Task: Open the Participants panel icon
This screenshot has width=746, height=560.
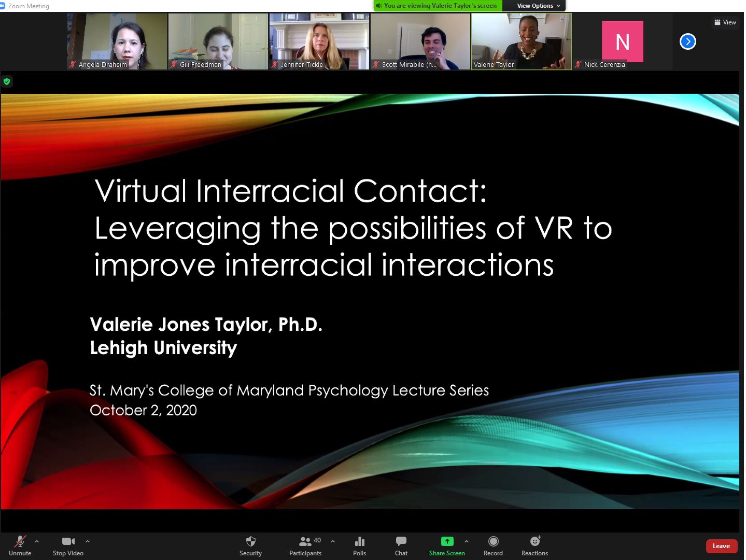Action: 305,541
